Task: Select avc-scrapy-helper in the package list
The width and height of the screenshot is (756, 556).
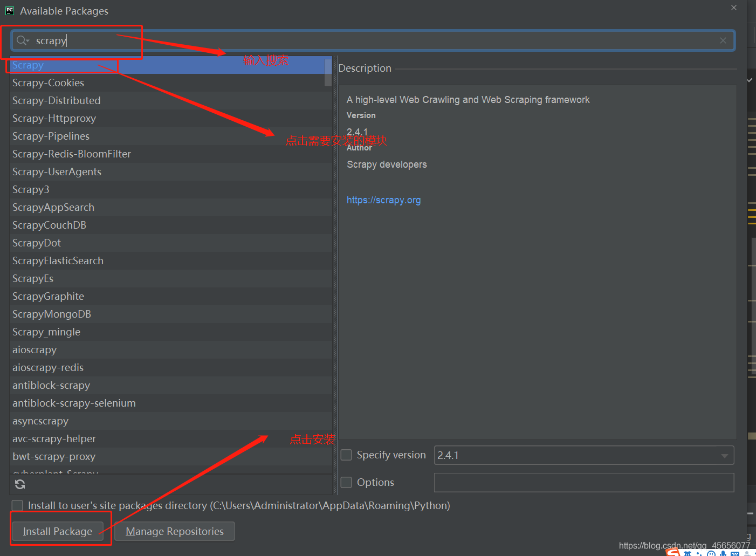Action: pyautogui.click(x=170, y=438)
